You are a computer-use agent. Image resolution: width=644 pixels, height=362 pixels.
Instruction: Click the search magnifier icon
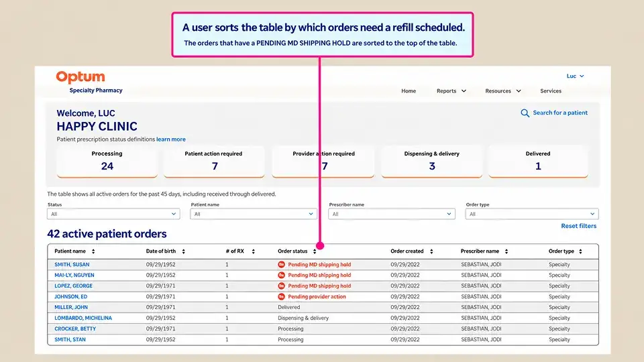pyautogui.click(x=525, y=113)
